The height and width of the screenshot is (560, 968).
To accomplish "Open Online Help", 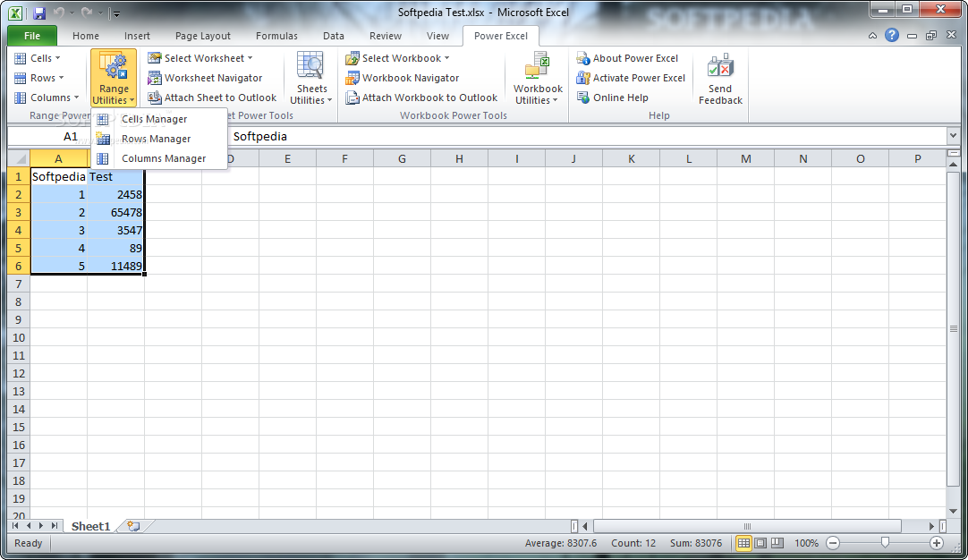I will click(613, 98).
